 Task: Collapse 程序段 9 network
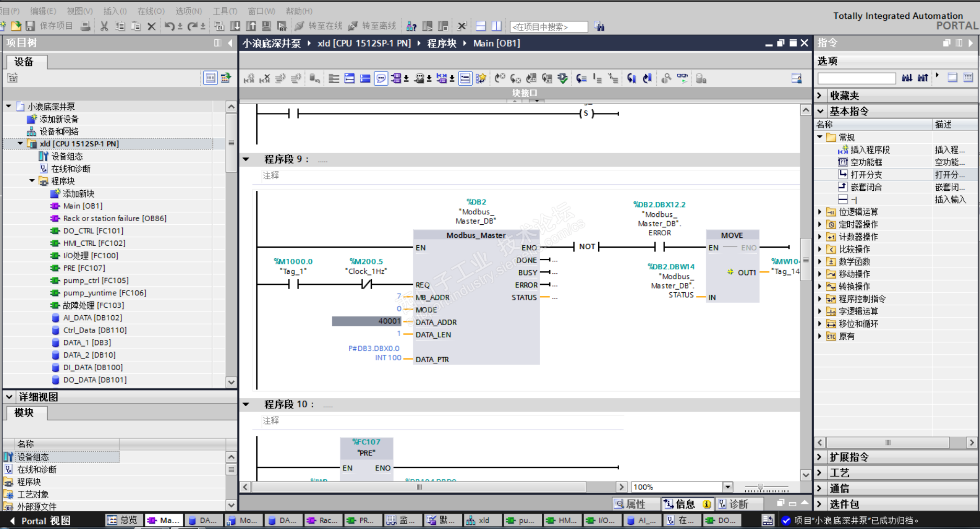point(246,159)
